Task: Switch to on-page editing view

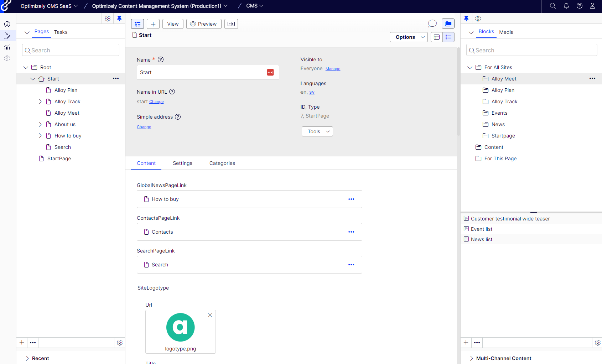Action: [437, 37]
